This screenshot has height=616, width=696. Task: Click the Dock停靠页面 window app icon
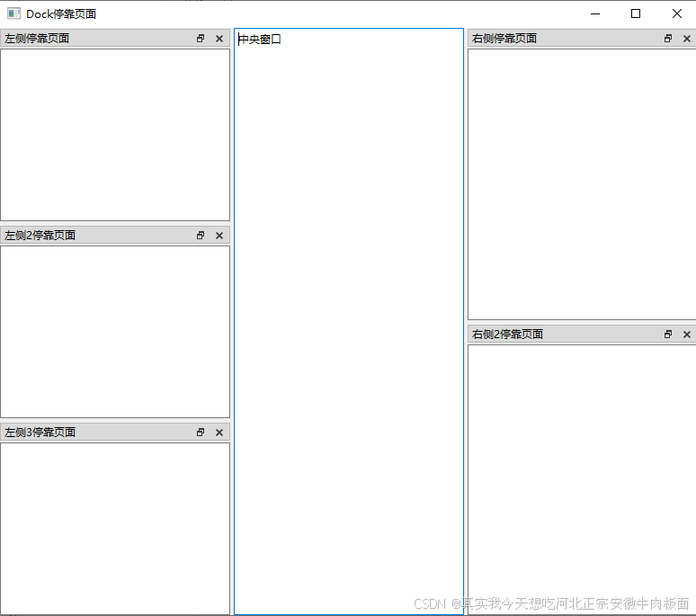tap(13, 13)
